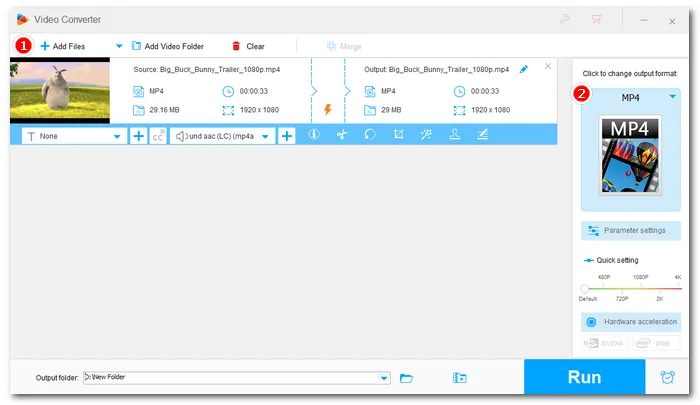
Task: Minimize the Video Converter window
Action: [x=643, y=20]
